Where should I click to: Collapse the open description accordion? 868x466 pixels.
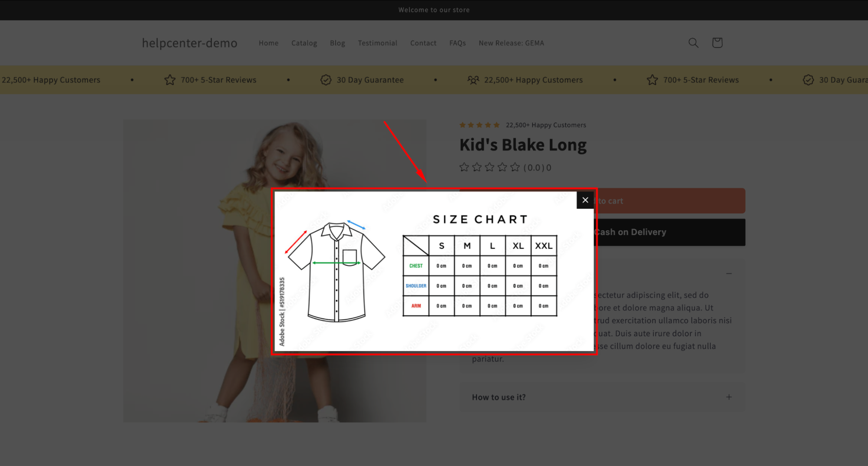(x=729, y=273)
